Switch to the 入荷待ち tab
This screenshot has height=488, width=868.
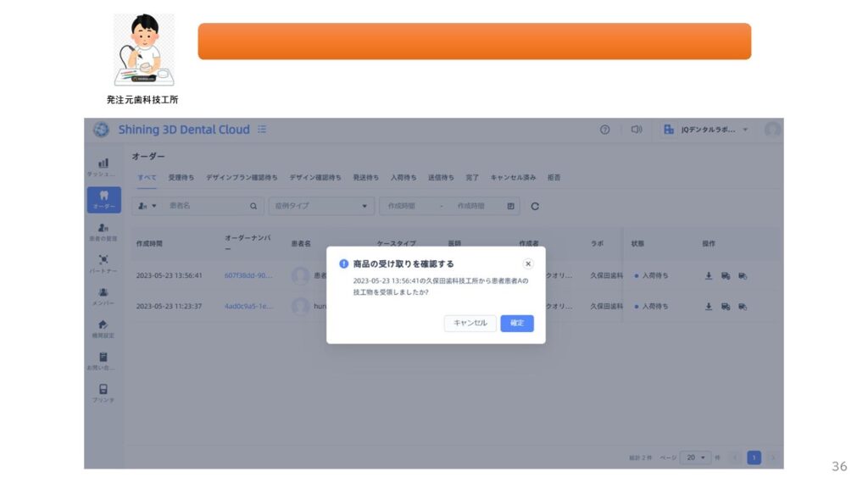pyautogui.click(x=403, y=177)
